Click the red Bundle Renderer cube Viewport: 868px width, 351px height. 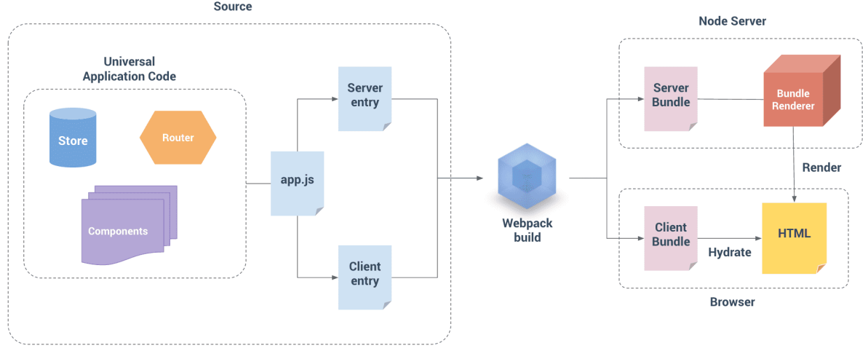(x=802, y=90)
